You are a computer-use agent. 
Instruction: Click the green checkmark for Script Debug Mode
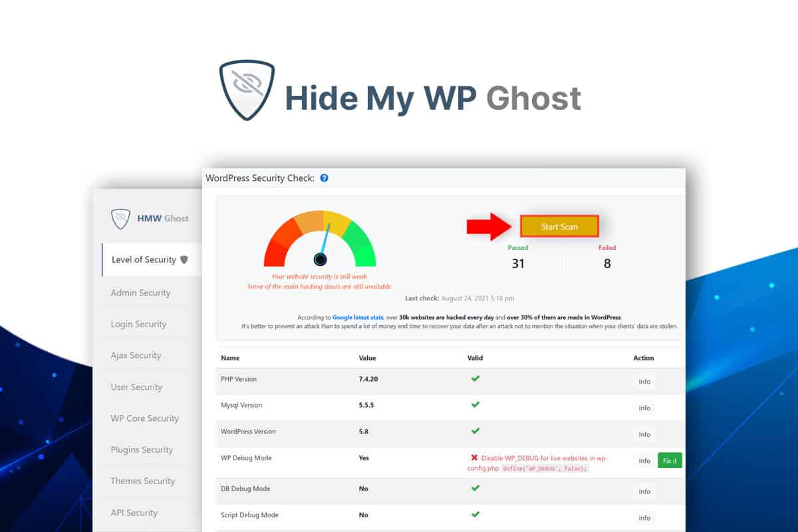click(x=475, y=515)
